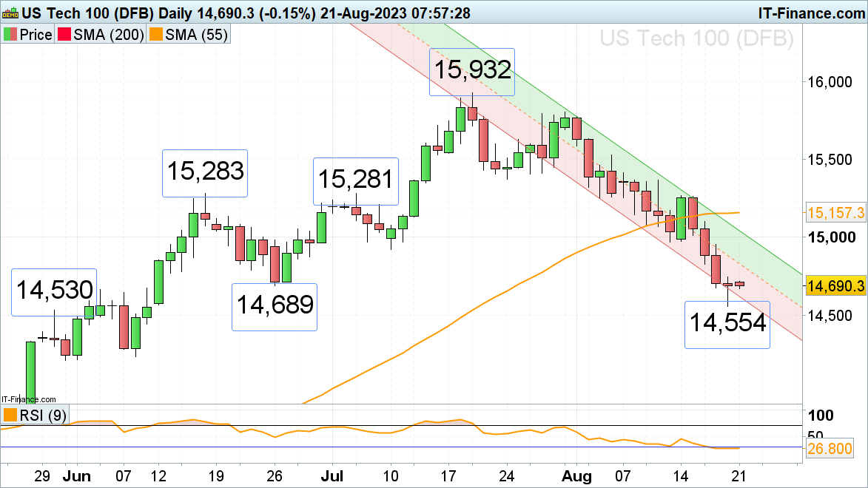Click the Price legend color swatch
The height and width of the screenshot is (488, 868).
click(x=10, y=35)
